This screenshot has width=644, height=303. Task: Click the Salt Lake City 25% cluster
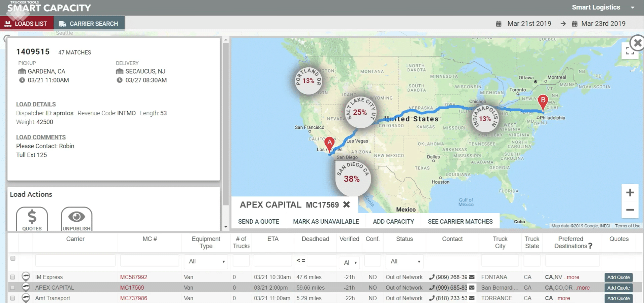[360, 112]
